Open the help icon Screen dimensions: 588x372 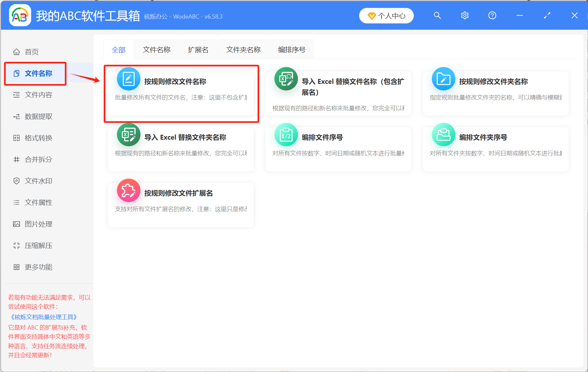492,15
